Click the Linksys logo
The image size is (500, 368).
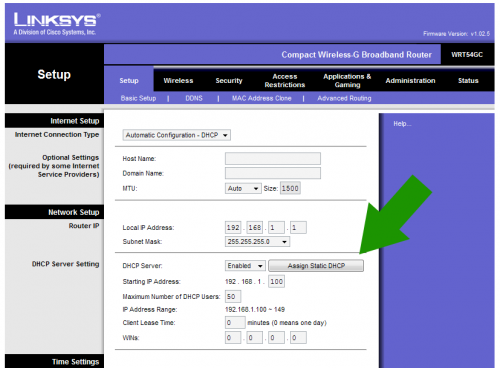pos(57,24)
